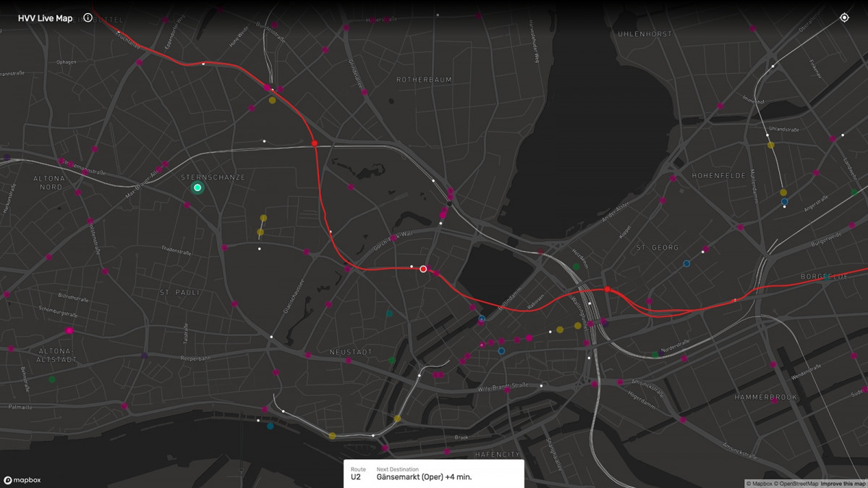The width and height of the screenshot is (868, 488).
Task: Click the U2 route label on the info card
Action: (x=356, y=477)
